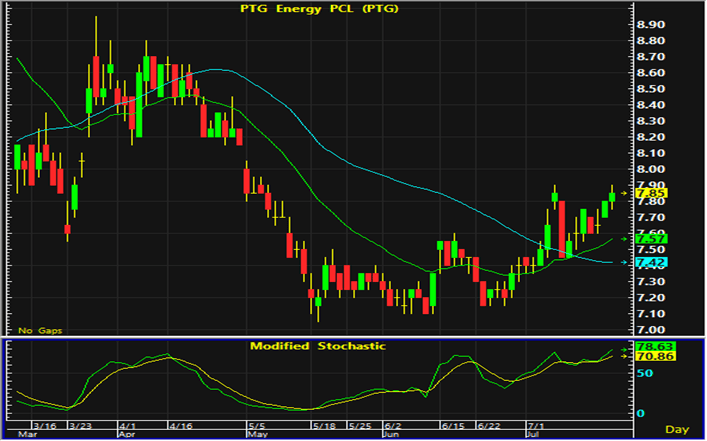
Task: Click the 5/25 date marker
Action: [359, 426]
